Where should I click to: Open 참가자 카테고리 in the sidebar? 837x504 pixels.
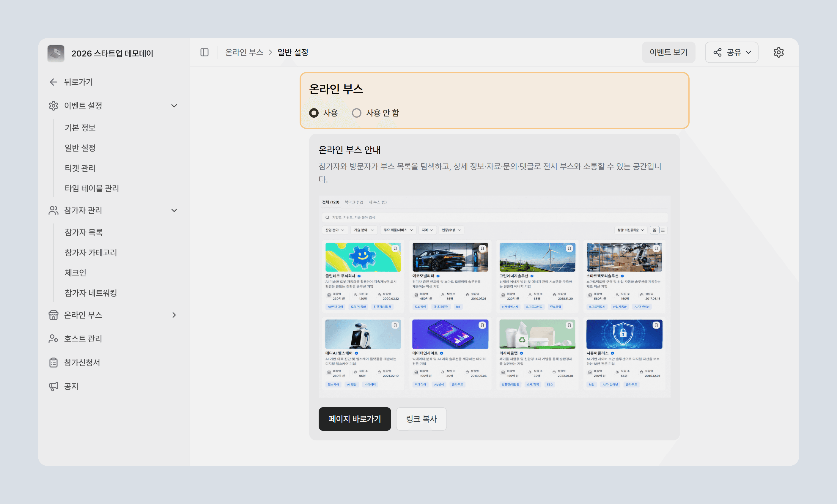(x=91, y=252)
